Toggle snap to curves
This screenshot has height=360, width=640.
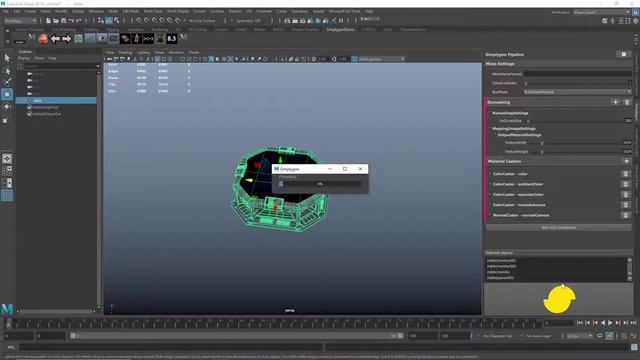[x=147, y=20]
